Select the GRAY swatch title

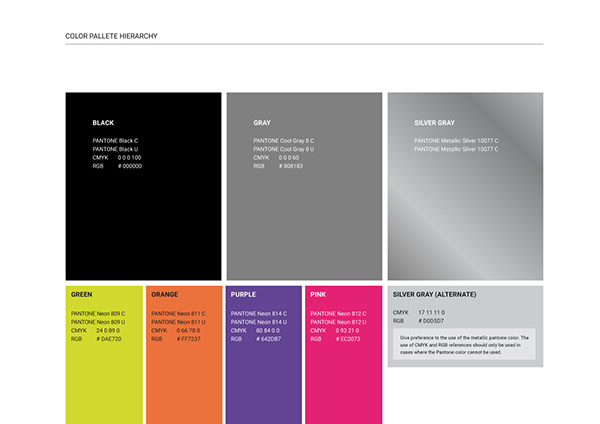262,123
